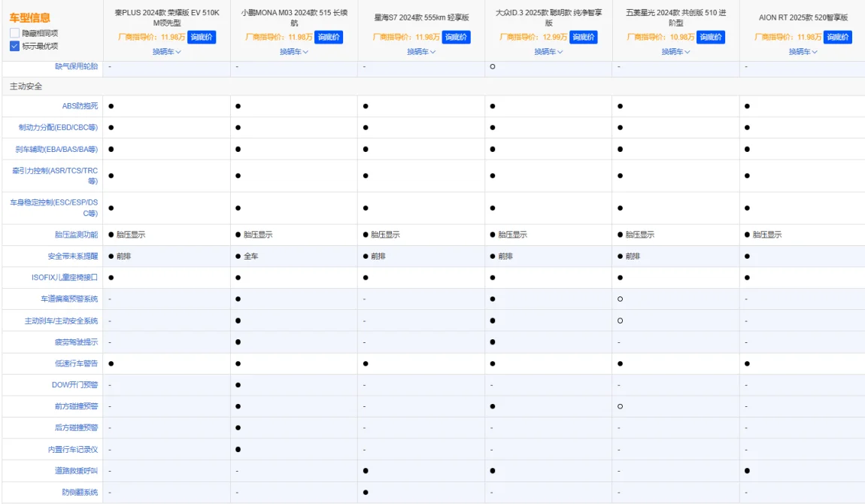Open the 星海S7 2024款 555km 轻享版 title
The height and width of the screenshot is (504, 865).
[x=421, y=17]
